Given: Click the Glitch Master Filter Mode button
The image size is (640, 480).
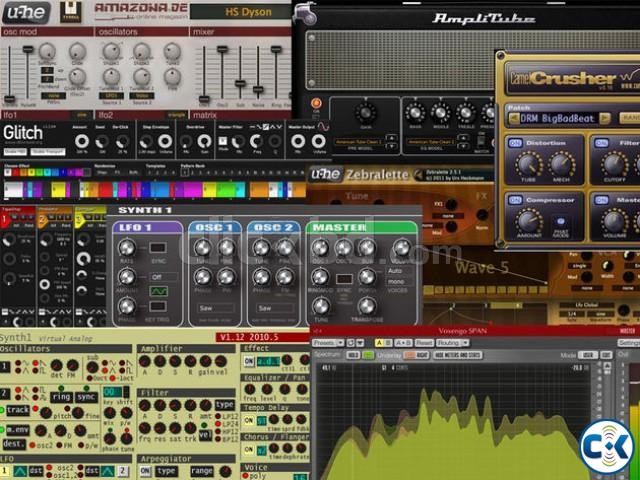Looking at the screenshot, I should (x=222, y=142).
